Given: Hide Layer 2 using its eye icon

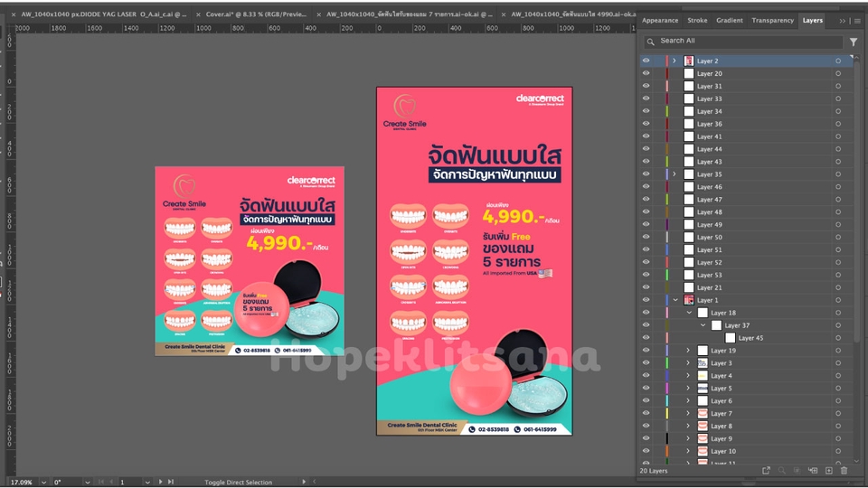Looking at the screenshot, I should [x=646, y=61].
